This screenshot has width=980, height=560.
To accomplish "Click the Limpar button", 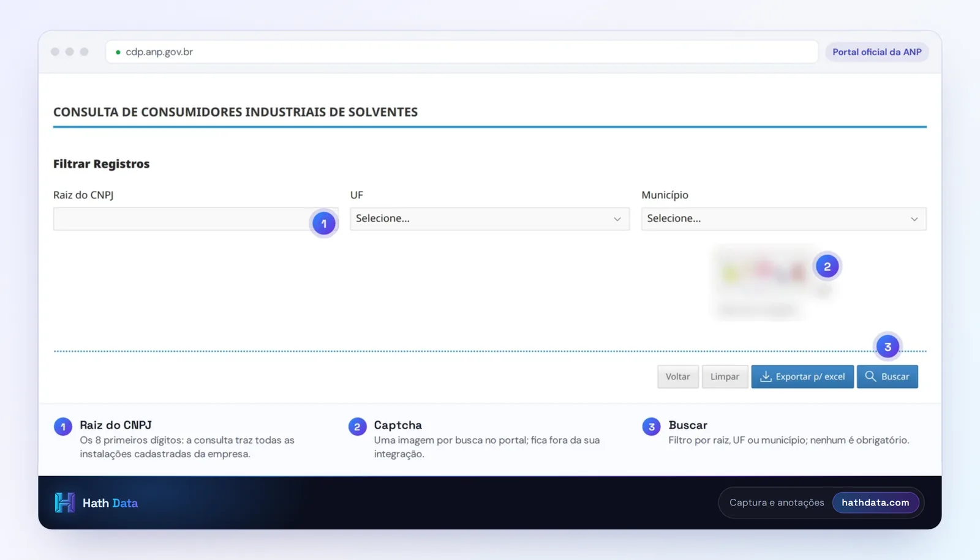I will 725,376.
